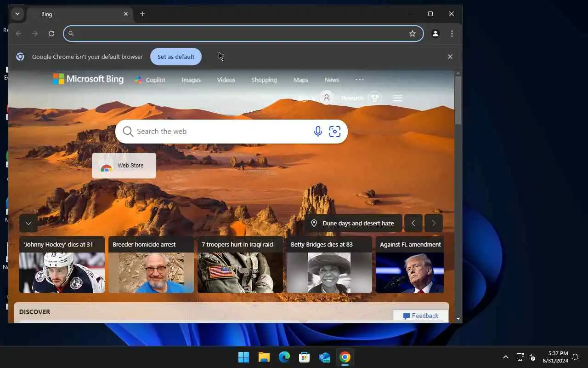Image resolution: width=588 pixels, height=368 pixels.
Task: Click the page vertical scrollbar thumb
Action: click(x=458, y=100)
